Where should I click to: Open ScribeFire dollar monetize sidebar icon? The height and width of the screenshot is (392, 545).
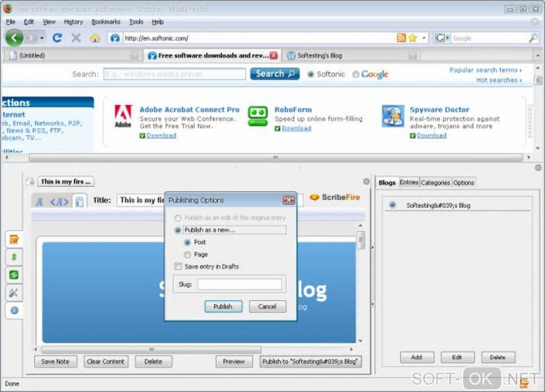click(14, 257)
